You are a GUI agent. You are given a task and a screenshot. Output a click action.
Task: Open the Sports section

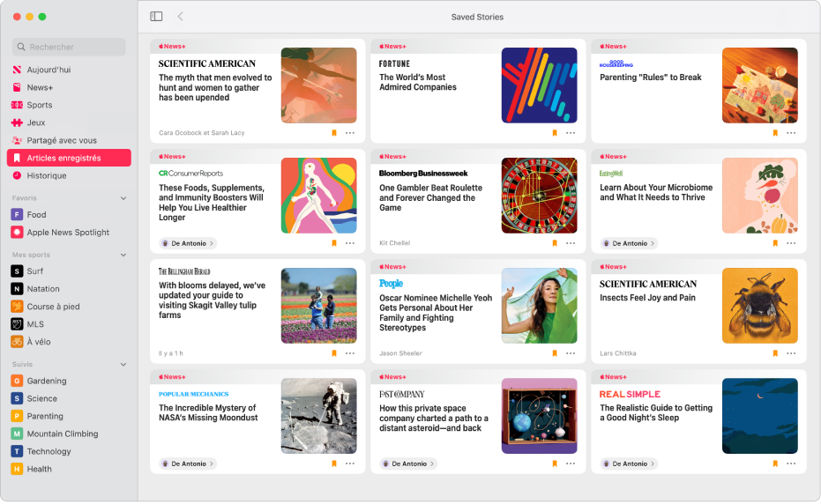[69, 105]
